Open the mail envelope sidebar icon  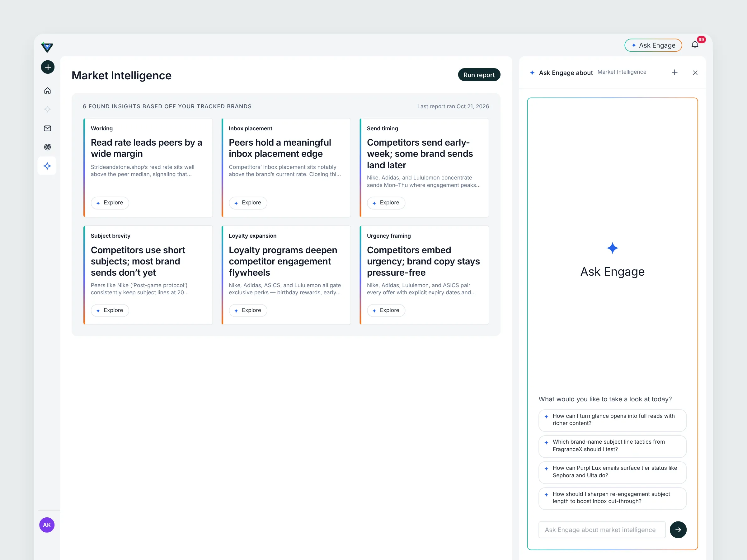[48, 128]
